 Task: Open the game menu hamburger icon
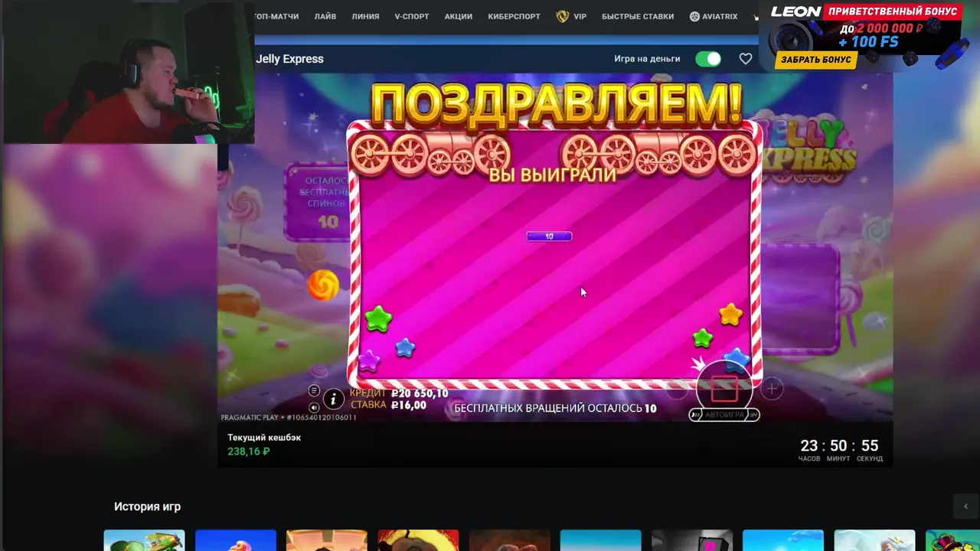(x=314, y=391)
